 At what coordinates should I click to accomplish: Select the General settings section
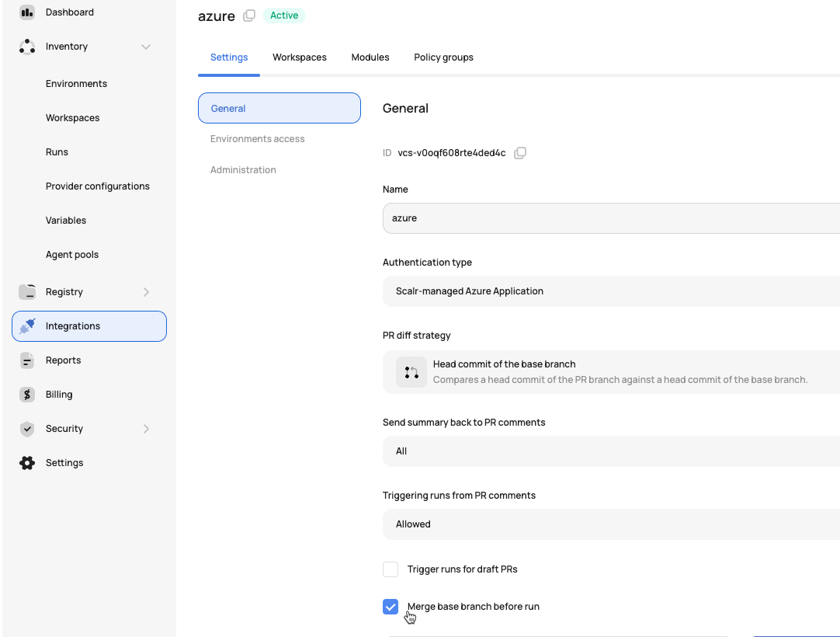[279, 108]
